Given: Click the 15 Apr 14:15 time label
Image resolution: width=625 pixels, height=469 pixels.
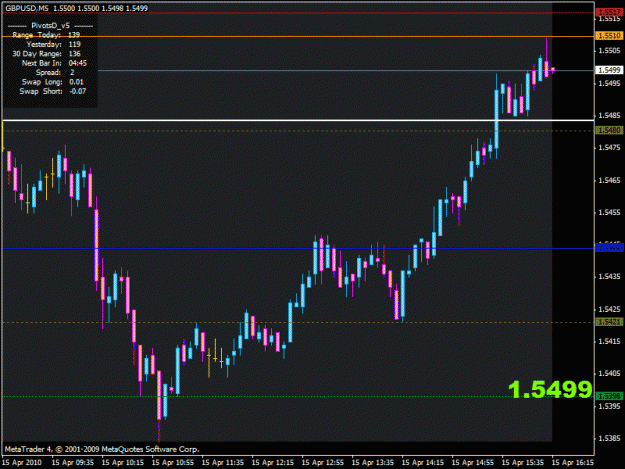Looking at the screenshot, I should (x=423, y=462).
